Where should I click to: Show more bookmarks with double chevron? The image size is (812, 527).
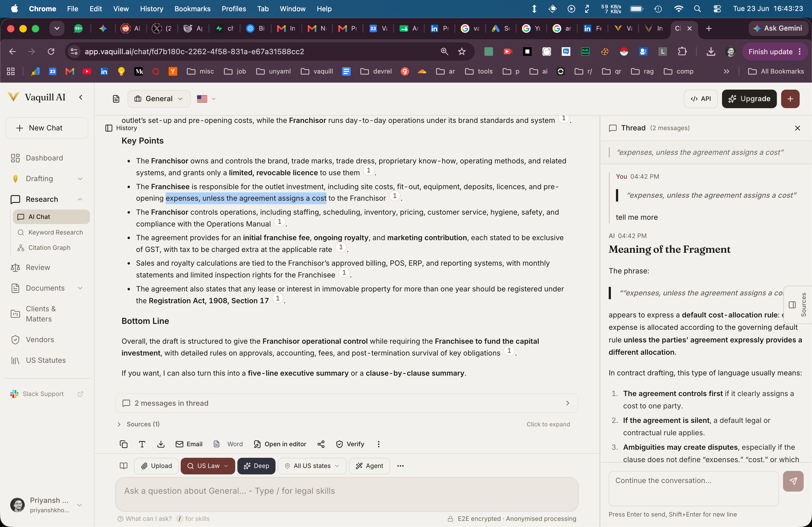coord(726,71)
